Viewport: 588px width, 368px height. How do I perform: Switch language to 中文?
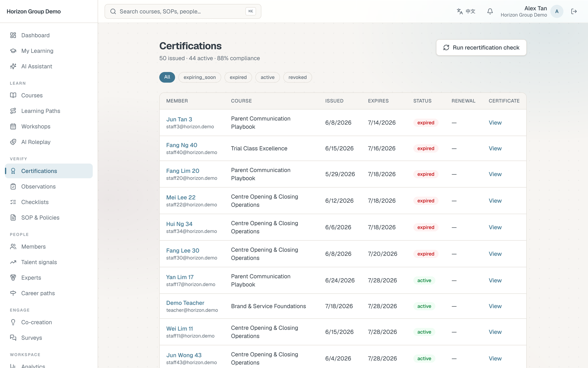point(466,11)
